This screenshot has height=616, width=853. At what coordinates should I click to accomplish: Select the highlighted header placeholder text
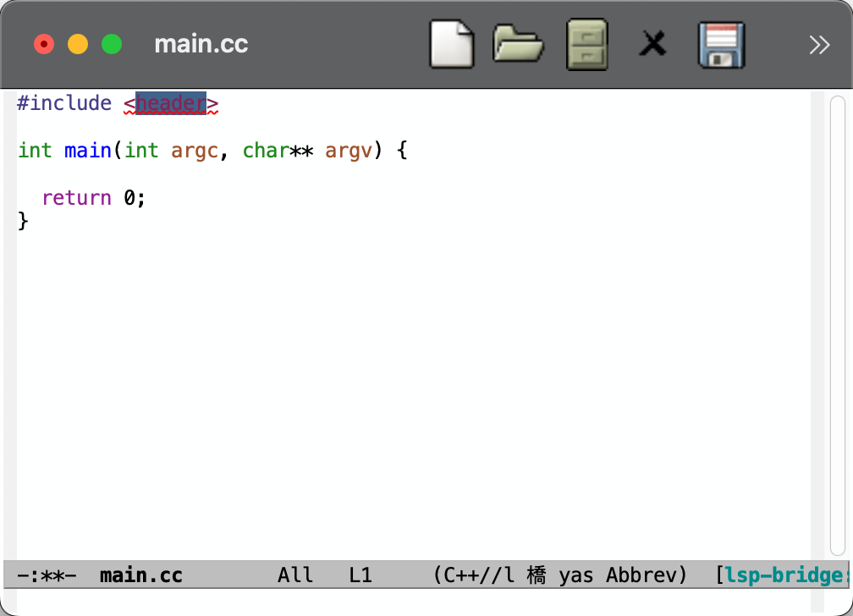point(168,103)
